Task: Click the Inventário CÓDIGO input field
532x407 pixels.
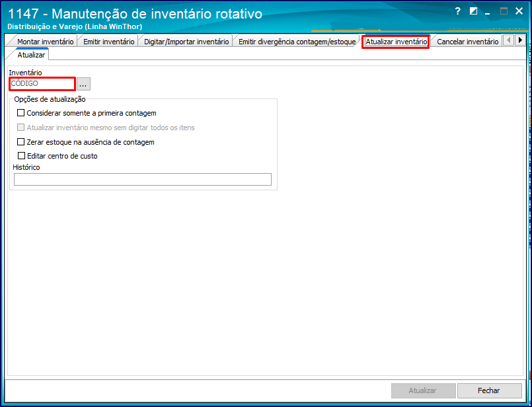Action: [x=42, y=84]
